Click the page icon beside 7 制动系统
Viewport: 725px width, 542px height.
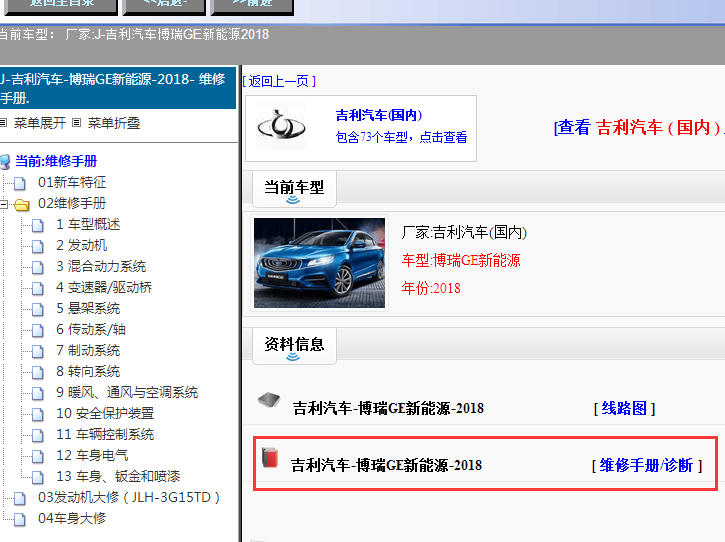(37, 351)
